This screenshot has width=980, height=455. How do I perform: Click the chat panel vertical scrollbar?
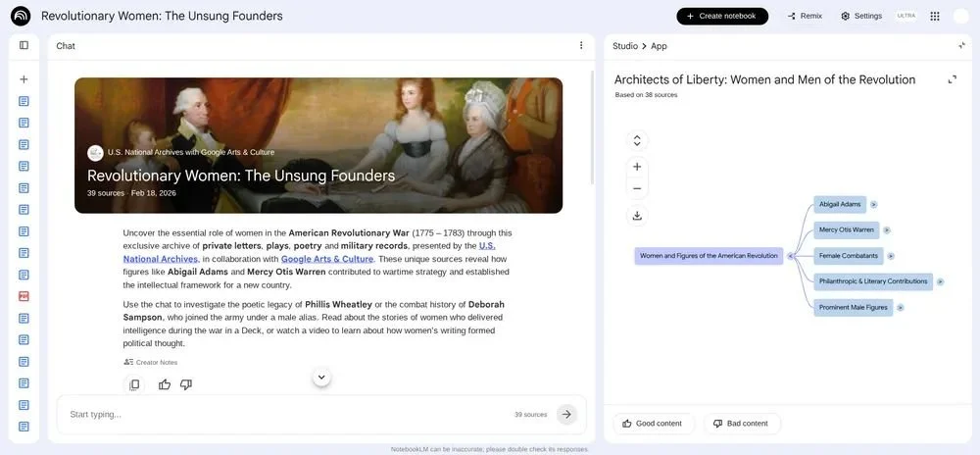click(x=592, y=128)
